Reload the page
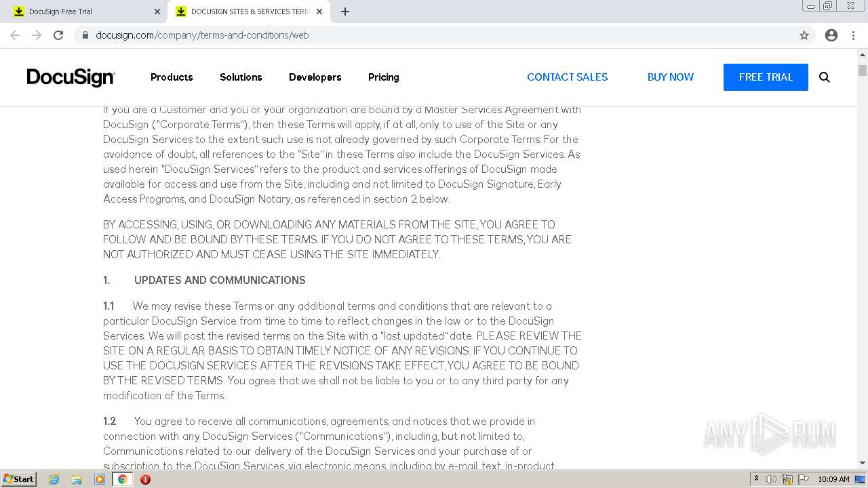Image resolution: width=868 pixels, height=488 pixels. point(58,35)
